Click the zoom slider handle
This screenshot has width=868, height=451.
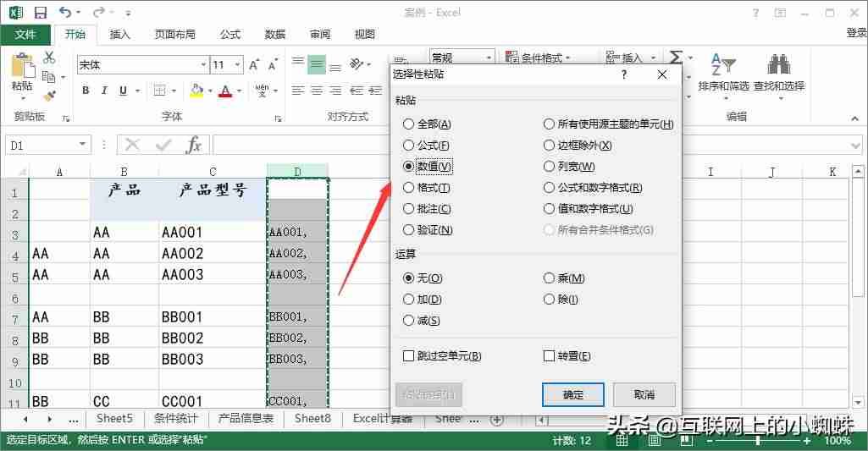(x=758, y=441)
